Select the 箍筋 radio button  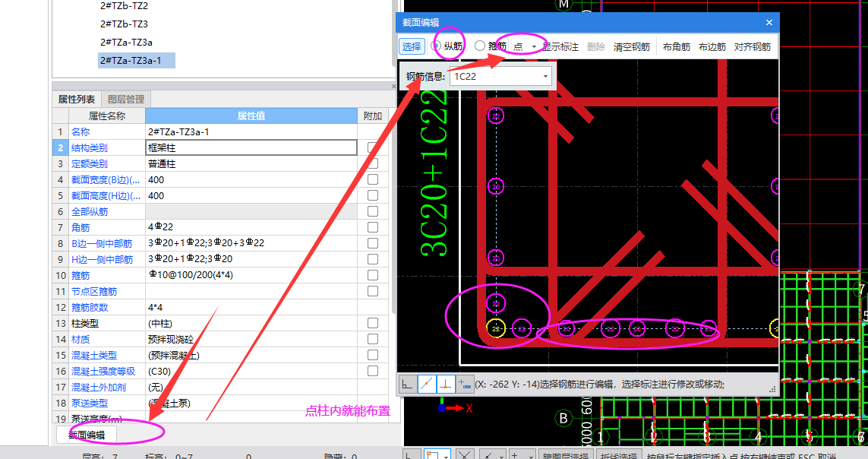pyautogui.click(x=480, y=46)
